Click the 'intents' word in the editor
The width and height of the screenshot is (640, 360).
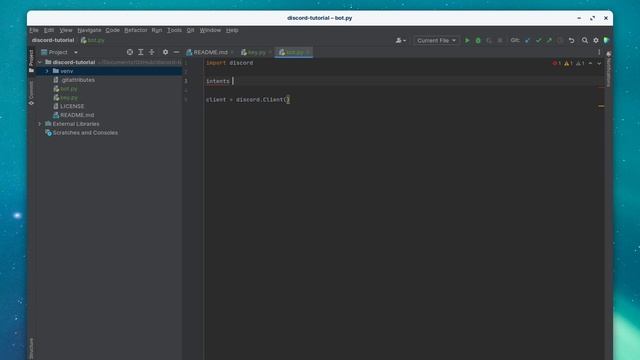(218, 81)
